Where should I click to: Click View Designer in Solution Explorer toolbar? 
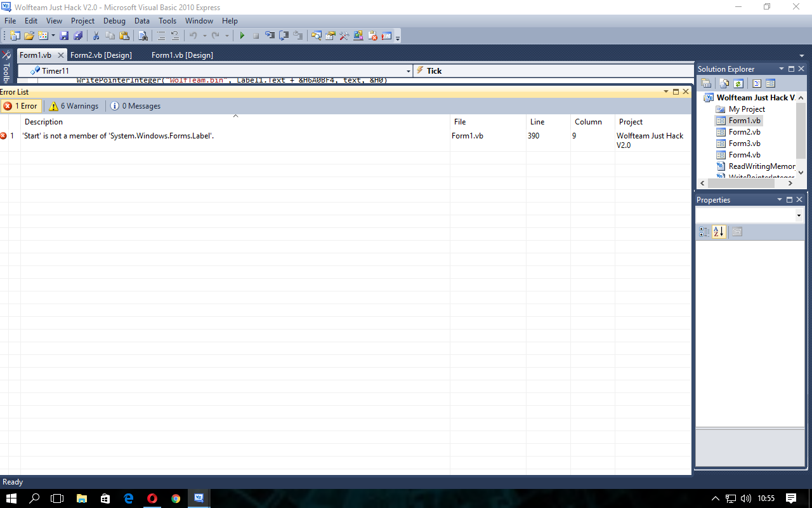coord(771,83)
